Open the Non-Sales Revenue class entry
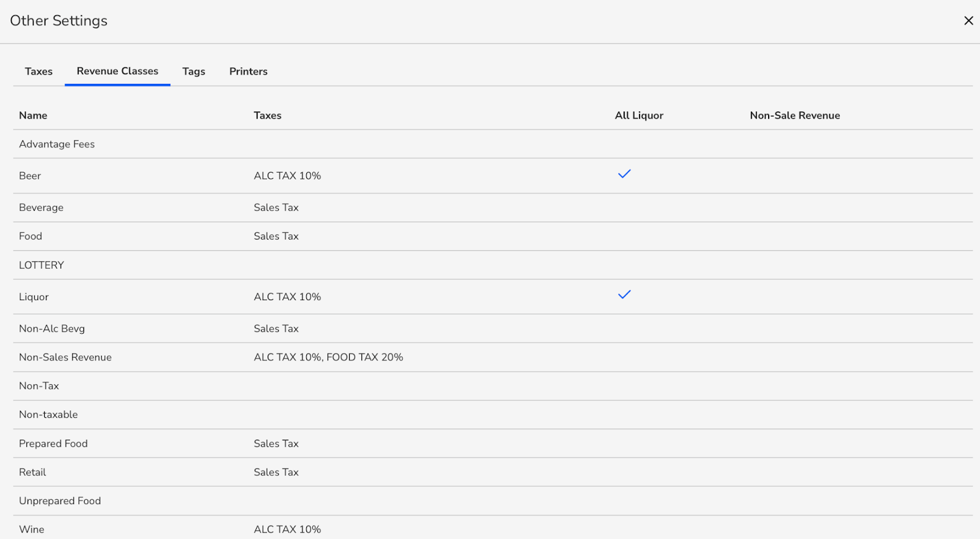The height and width of the screenshot is (539, 980). tap(65, 357)
